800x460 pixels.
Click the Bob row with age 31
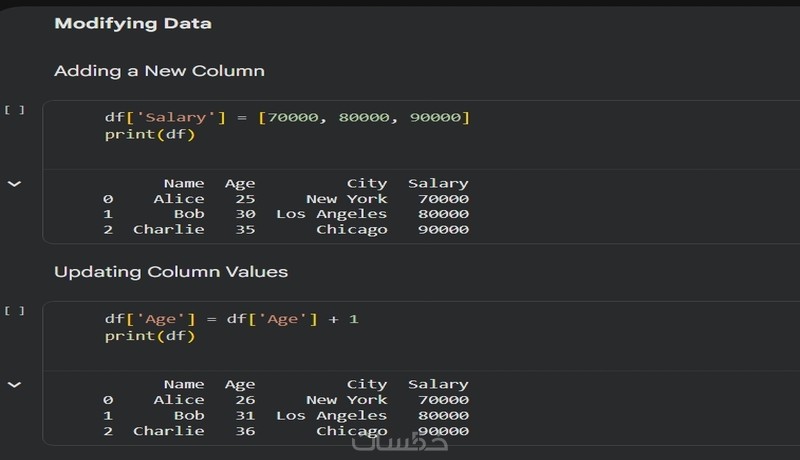click(190, 415)
